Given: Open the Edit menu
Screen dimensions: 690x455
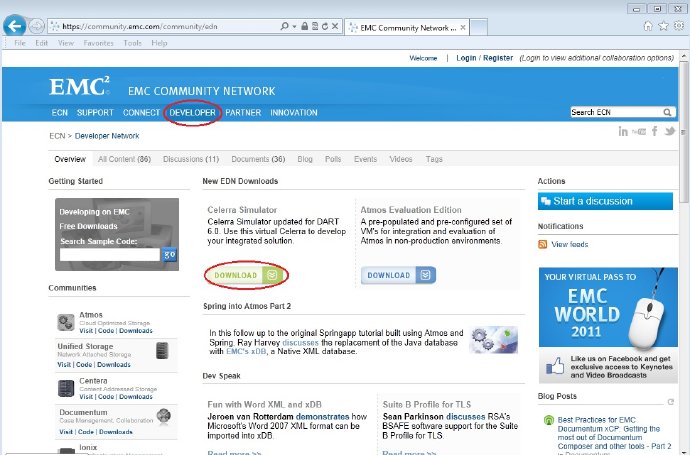Looking at the screenshot, I should point(41,43).
